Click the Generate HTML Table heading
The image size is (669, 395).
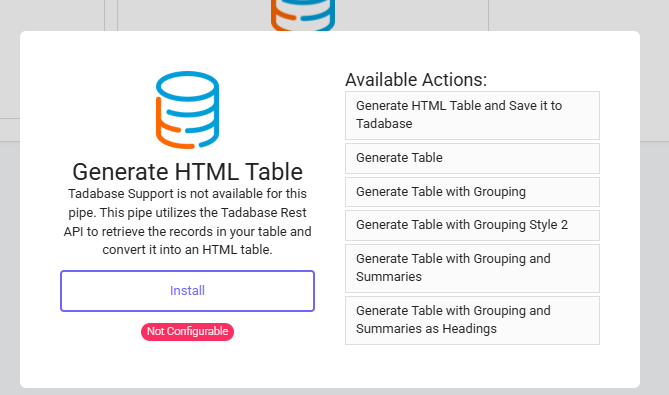click(x=187, y=171)
